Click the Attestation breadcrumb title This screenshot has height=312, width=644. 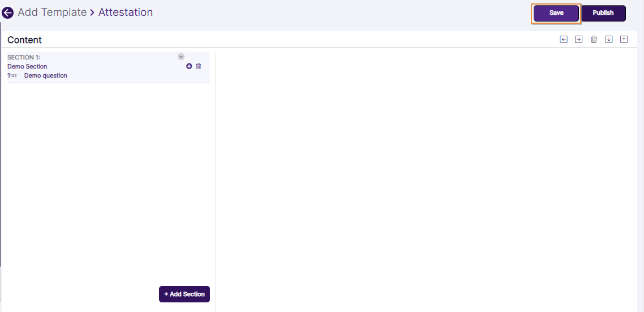(126, 12)
